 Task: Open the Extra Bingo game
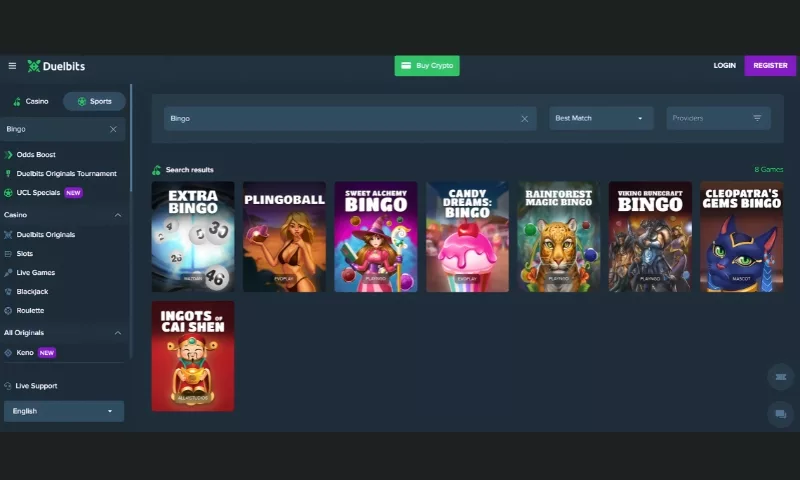click(193, 237)
